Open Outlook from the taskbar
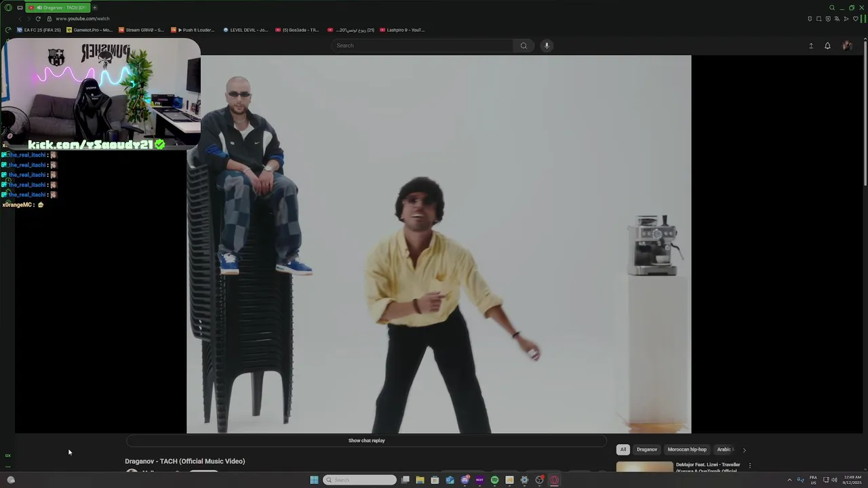 tap(450, 480)
